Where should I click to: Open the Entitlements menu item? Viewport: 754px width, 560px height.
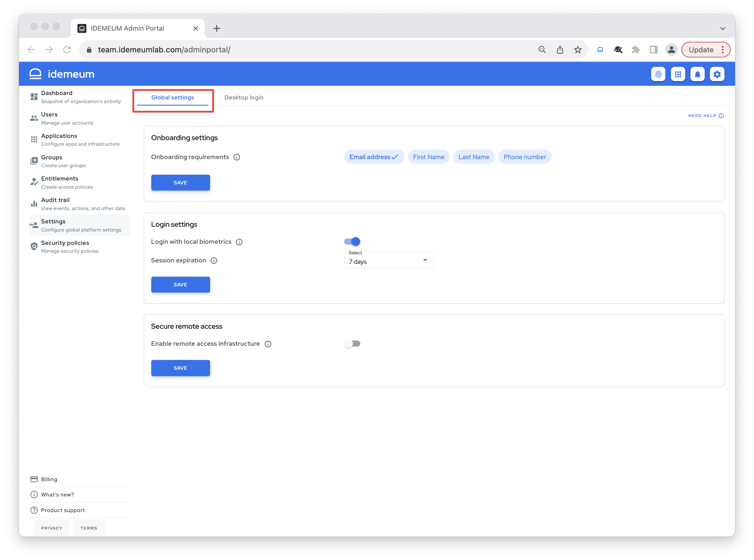click(x=80, y=182)
